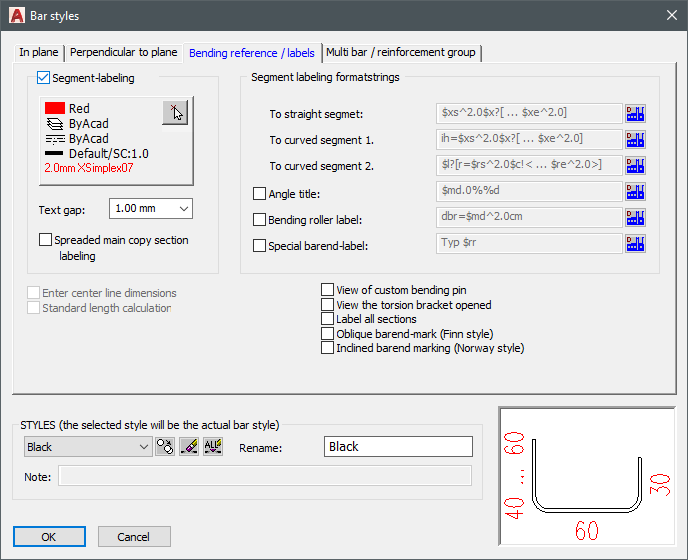Click the ByAcad linetype icon
The height and width of the screenshot is (560, 688).
(x=54, y=139)
